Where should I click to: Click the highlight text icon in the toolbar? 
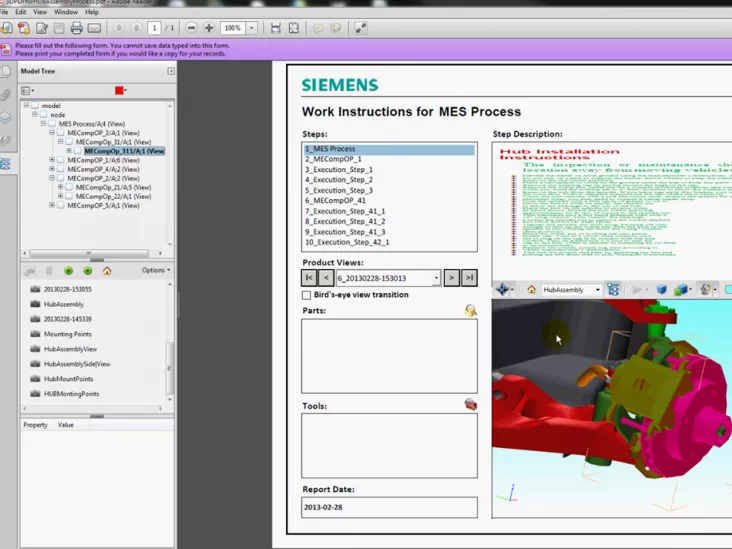pos(336,28)
